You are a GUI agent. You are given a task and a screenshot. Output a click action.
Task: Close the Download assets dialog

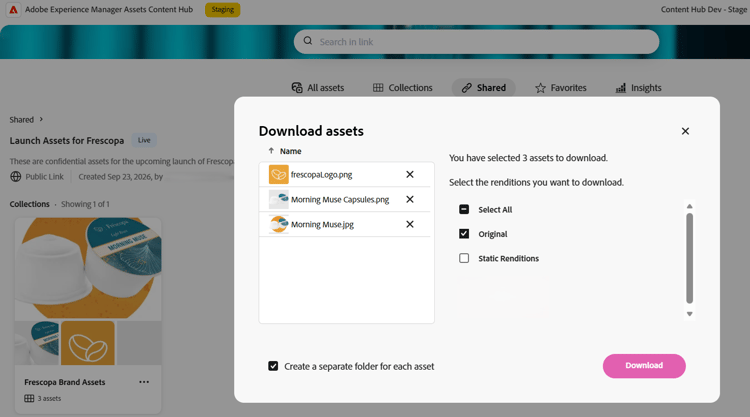pos(685,131)
